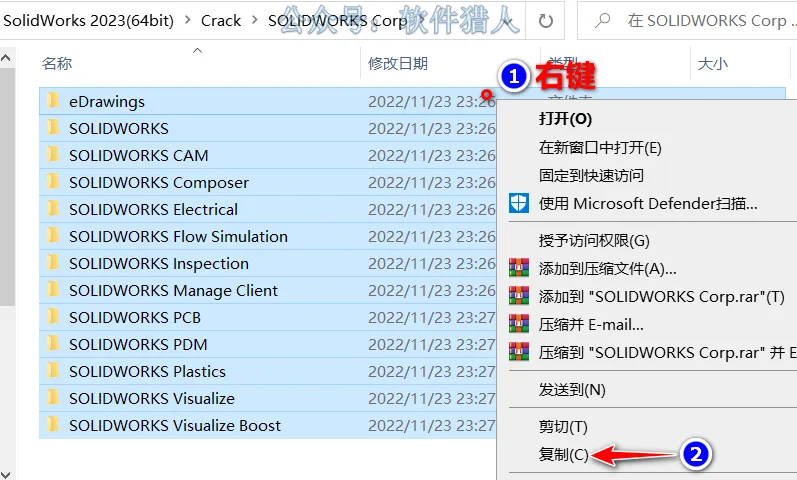The width and height of the screenshot is (797, 480).
Task: Select 在新窗口中打开(E) menu entry
Action: point(600,147)
